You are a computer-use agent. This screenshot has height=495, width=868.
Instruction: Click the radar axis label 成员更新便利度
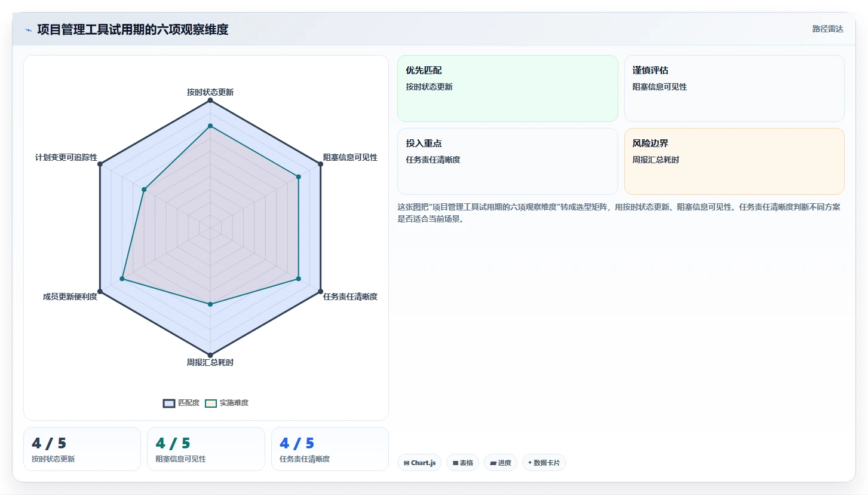[70, 297]
